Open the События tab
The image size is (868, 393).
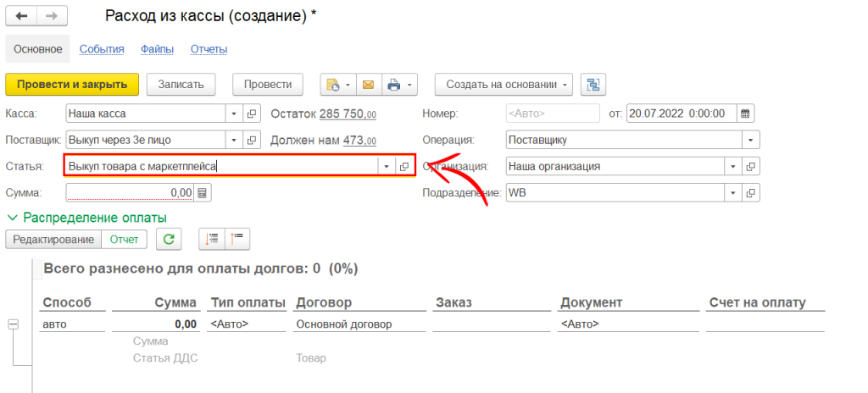coord(102,49)
